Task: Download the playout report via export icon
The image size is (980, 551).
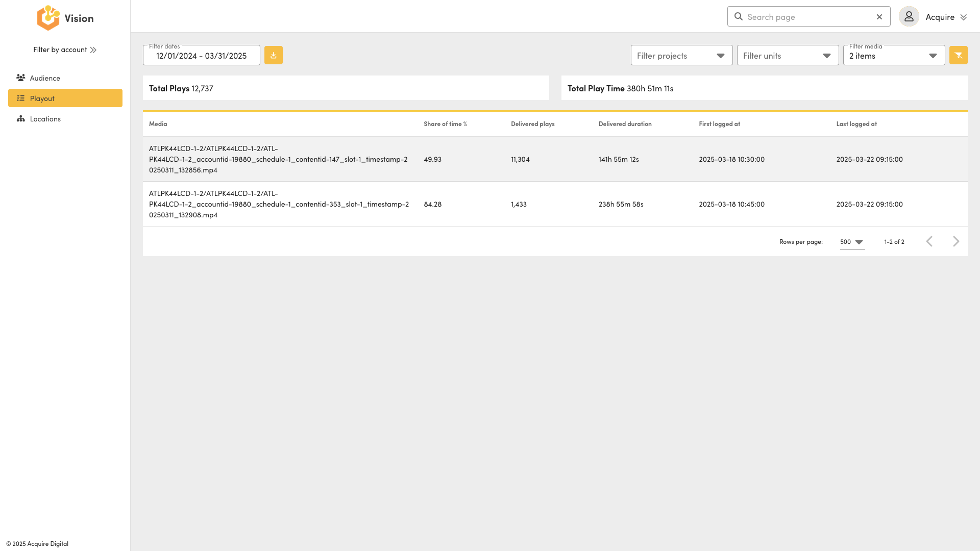Action: (274, 55)
